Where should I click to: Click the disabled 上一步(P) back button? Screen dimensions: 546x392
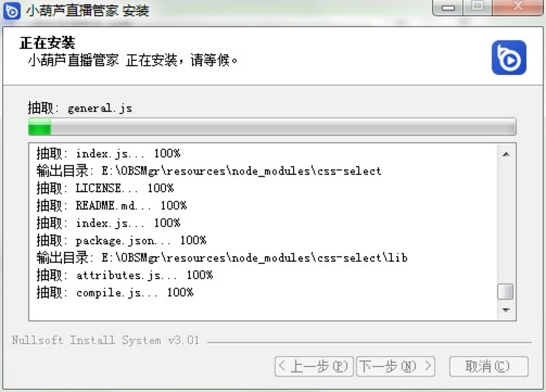314,366
